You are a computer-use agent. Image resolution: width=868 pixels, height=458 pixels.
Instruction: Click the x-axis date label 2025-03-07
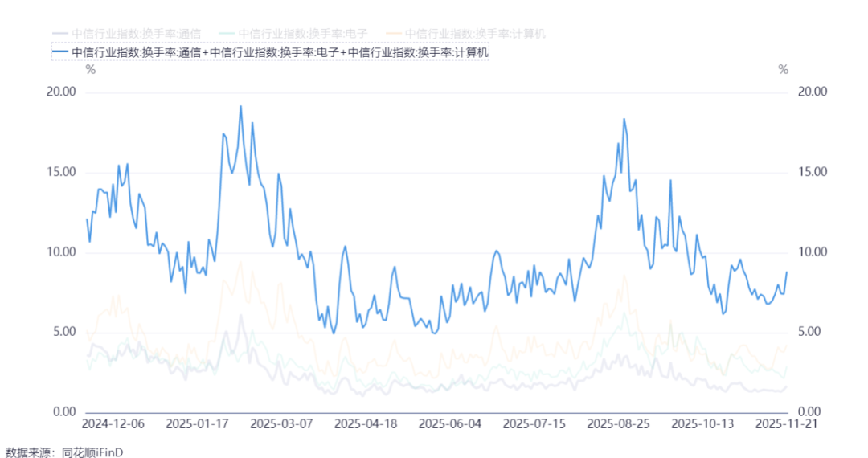pyautogui.click(x=281, y=424)
